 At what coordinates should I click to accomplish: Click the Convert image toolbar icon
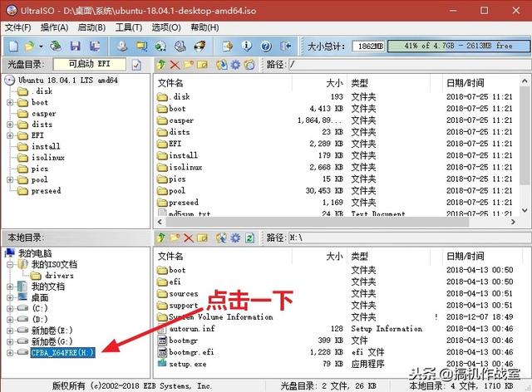pos(160,46)
